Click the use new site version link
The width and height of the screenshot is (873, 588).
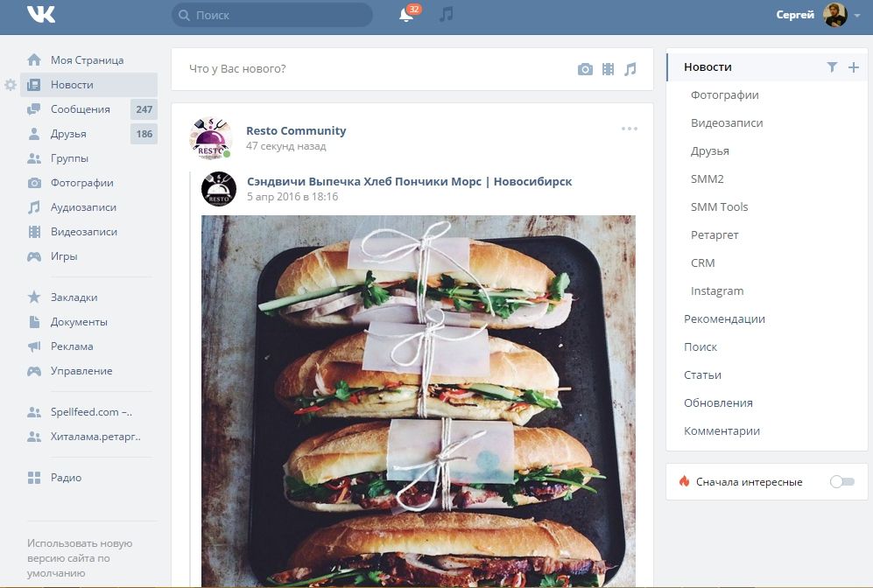click(80, 557)
